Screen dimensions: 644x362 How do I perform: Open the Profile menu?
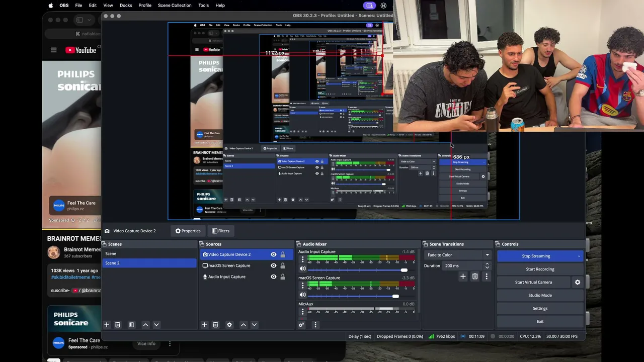click(x=145, y=6)
